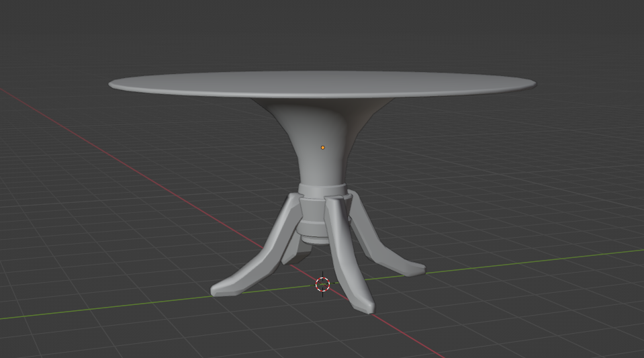The height and width of the screenshot is (358, 644).
Task: Click the foot tip of the front-right leg
Action: 366,306
